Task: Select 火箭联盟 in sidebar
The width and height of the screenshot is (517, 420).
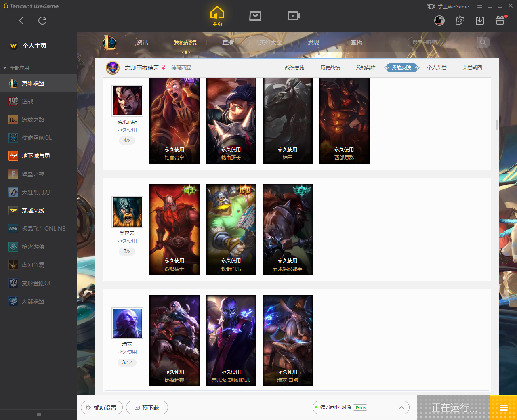Action: click(39, 301)
